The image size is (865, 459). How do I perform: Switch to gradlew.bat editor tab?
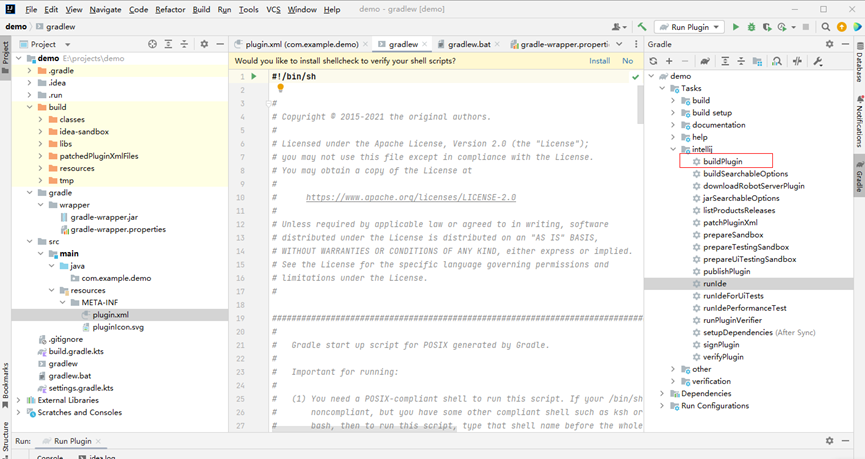point(469,44)
